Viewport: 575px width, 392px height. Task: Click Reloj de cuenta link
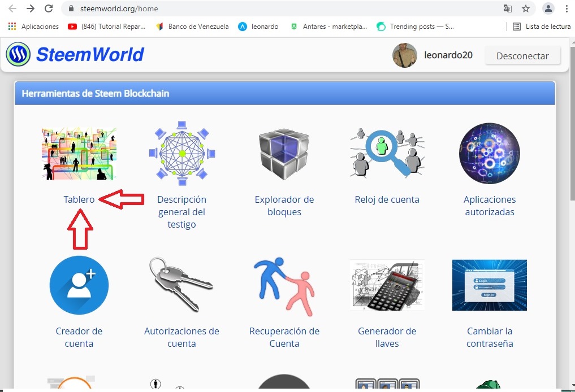click(387, 199)
